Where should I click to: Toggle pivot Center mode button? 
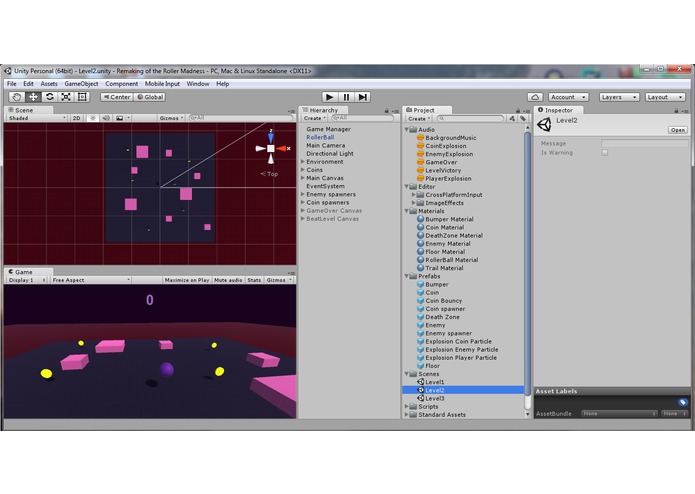[117, 97]
